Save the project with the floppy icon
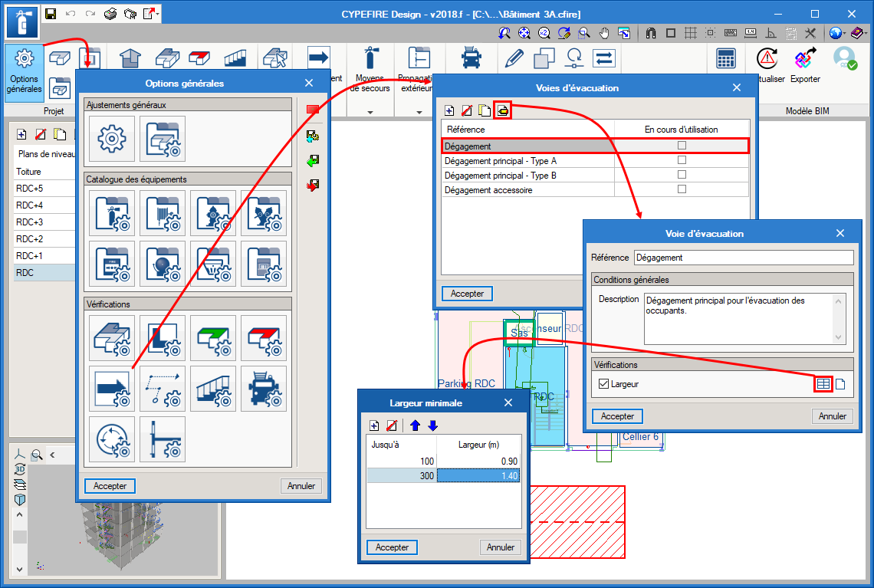Screen dimensions: 874x588 pyautogui.click(x=50, y=14)
